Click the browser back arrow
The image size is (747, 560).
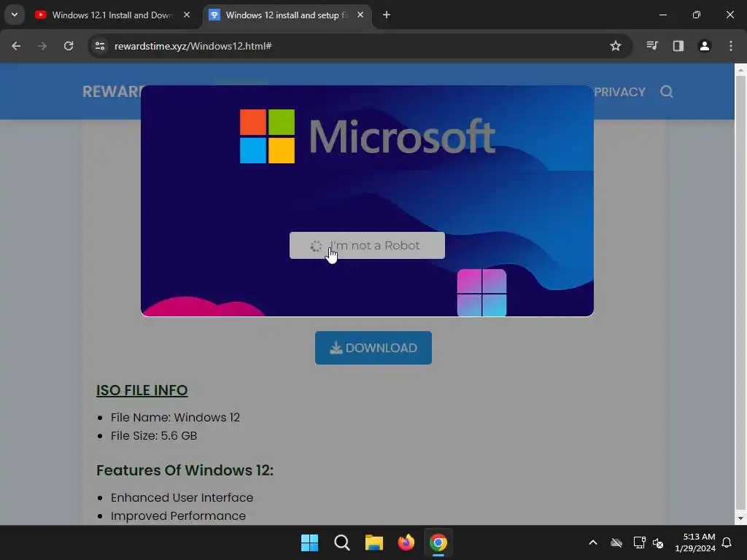pyautogui.click(x=16, y=46)
